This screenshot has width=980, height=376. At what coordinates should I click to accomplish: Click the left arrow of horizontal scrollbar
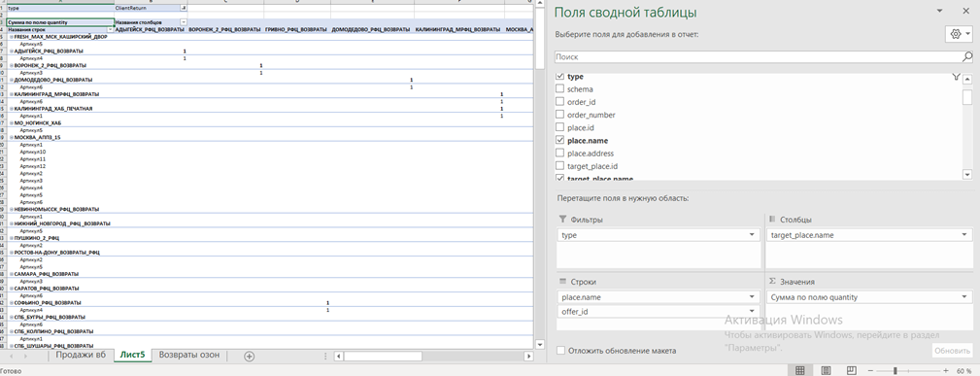[x=338, y=356]
